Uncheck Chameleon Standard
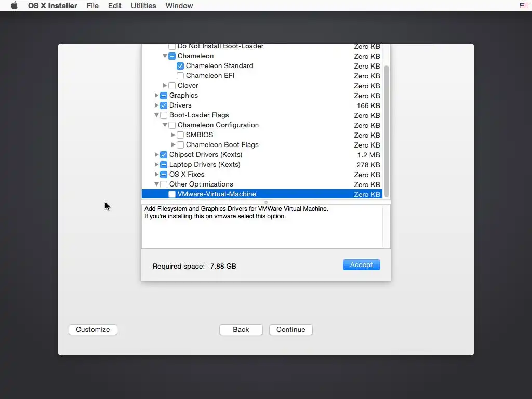This screenshot has width=532, height=399. (x=180, y=66)
